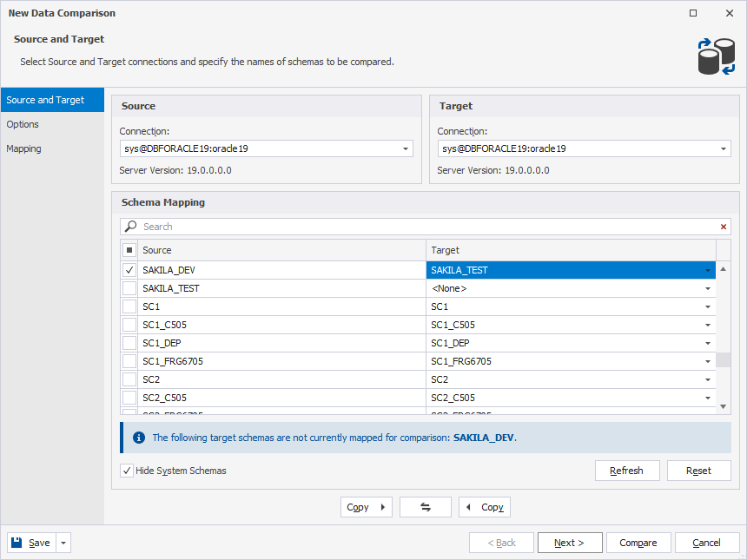
Task: Maximize the New Data Comparison window
Action: [693, 13]
